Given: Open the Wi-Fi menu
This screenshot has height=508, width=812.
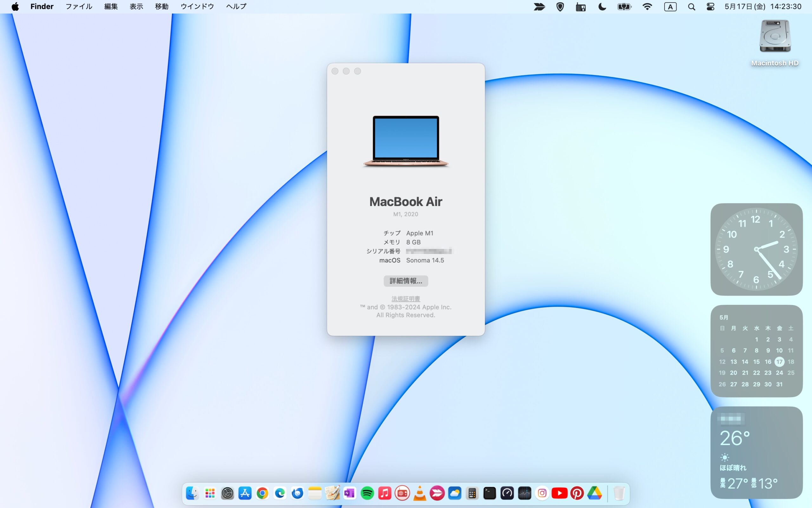Looking at the screenshot, I should [647, 7].
